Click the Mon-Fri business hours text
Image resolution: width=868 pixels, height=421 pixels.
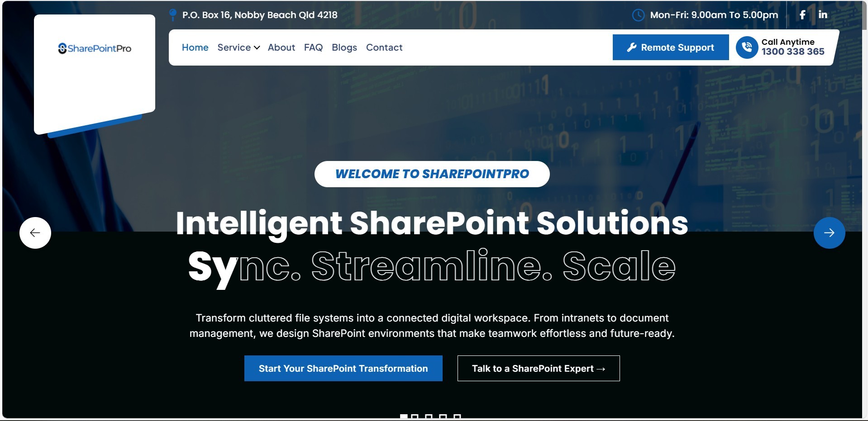click(x=714, y=15)
